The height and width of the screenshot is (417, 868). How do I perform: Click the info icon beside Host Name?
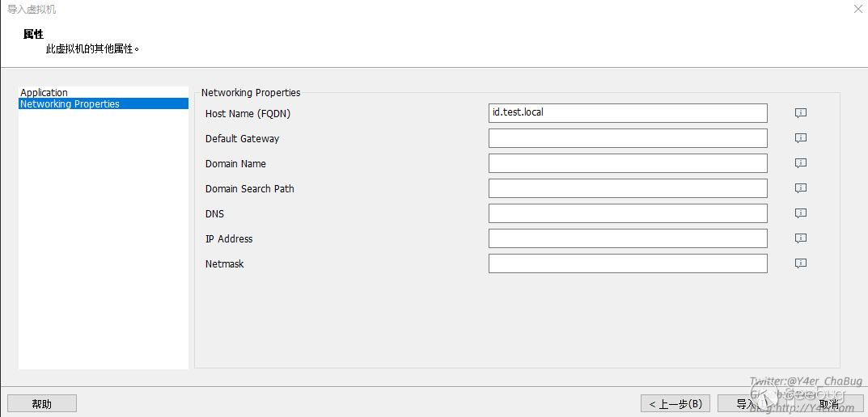(801, 113)
